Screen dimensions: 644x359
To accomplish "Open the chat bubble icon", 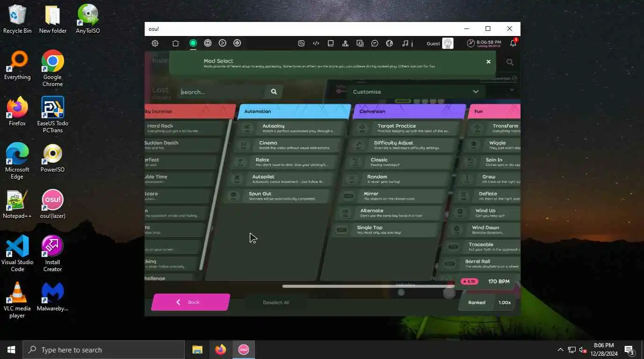I will click(x=374, y=43).
